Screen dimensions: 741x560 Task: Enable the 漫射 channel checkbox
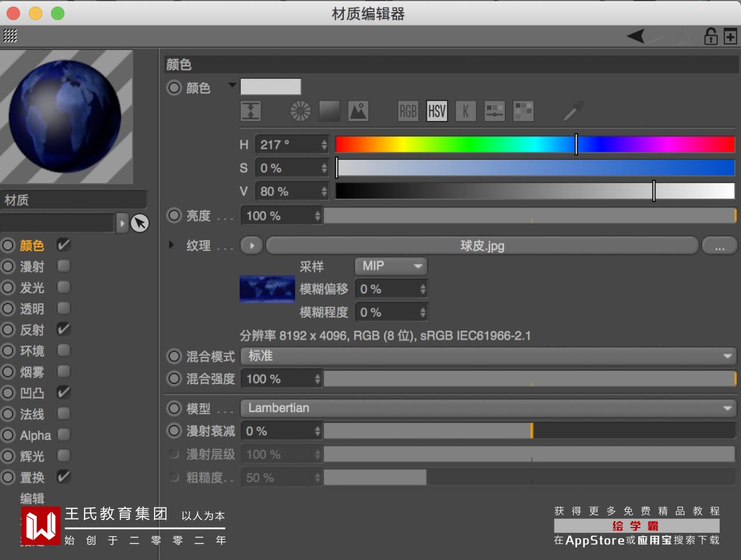click(x=64, y=266)
